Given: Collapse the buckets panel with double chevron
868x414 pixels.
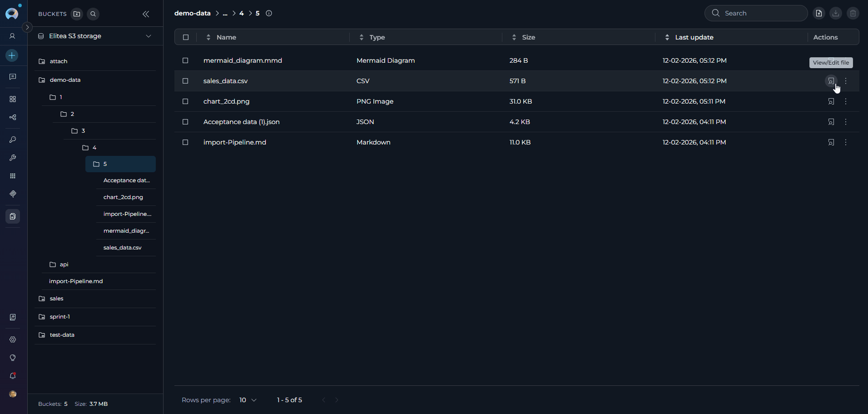Looking at the screenshot, I should pyautogui.click(x=146, y=14).
